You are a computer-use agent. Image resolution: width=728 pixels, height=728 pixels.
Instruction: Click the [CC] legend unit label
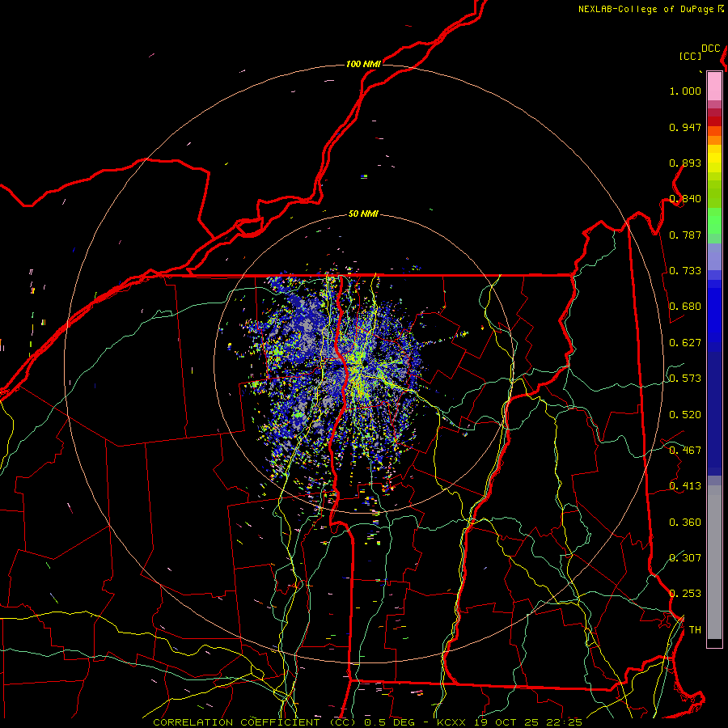[x=691, y=56]
